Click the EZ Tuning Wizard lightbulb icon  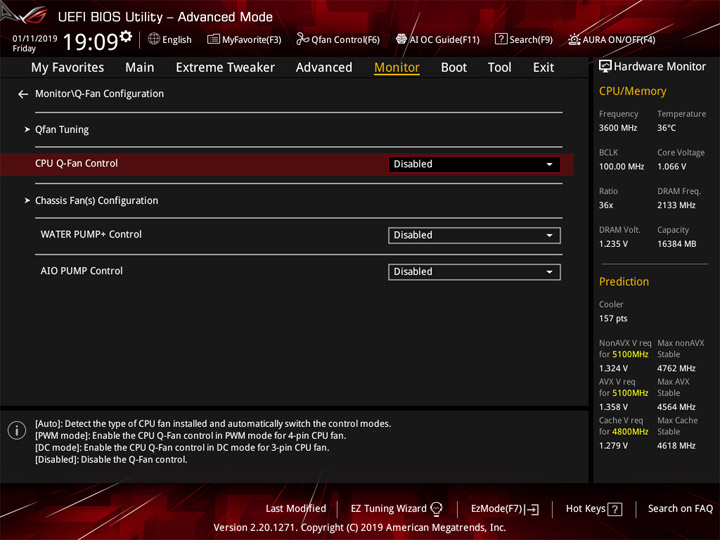click(x=436, y=508)
